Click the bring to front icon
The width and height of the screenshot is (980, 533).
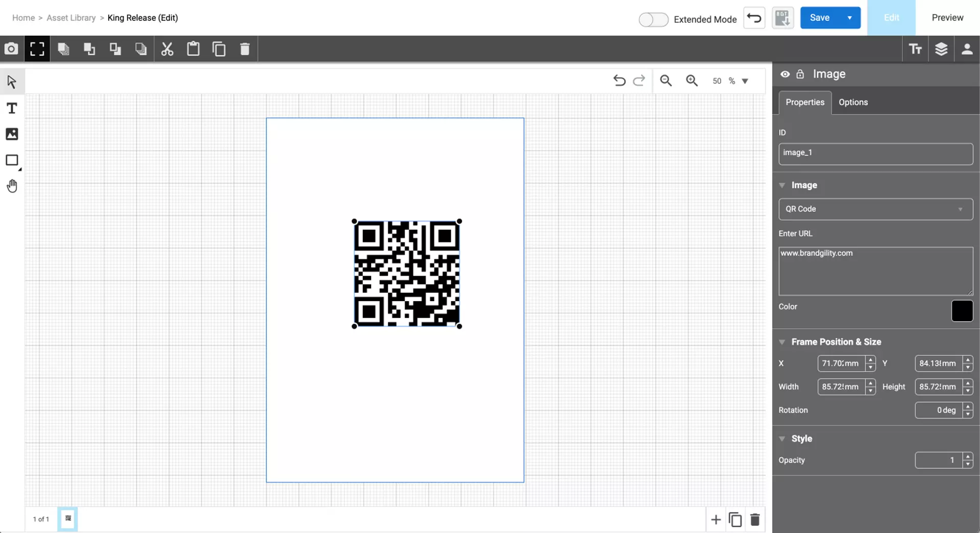[x=63, y=49]
